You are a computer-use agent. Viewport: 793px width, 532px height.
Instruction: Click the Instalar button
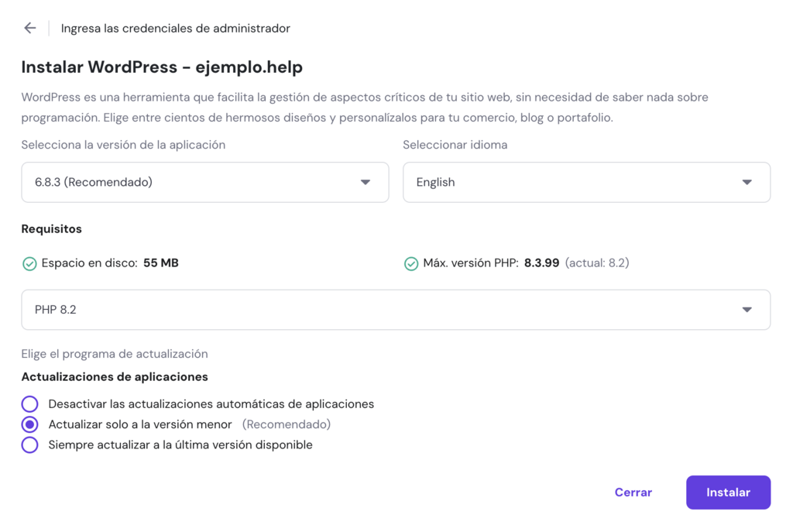(727, 492)
